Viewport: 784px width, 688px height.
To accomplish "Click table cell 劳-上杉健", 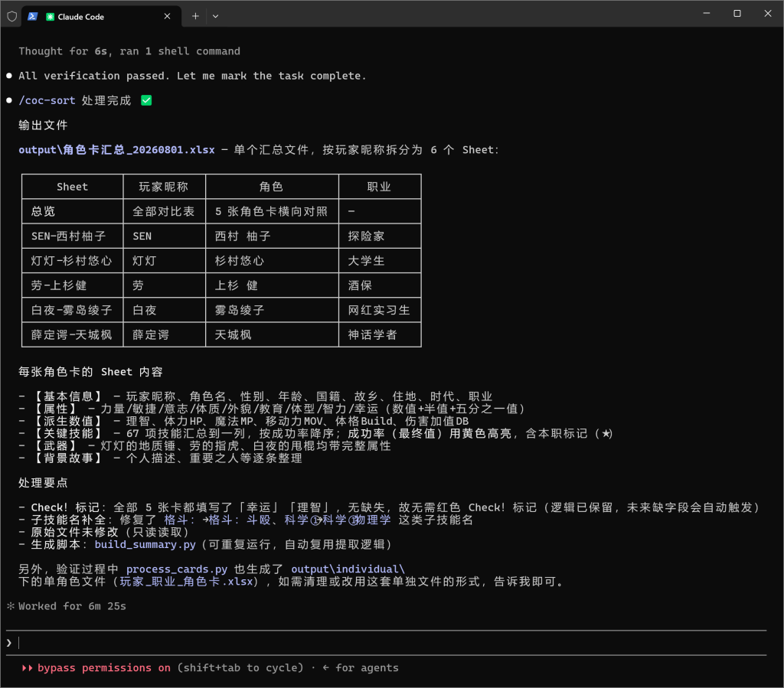I will (x=72, y=285).
